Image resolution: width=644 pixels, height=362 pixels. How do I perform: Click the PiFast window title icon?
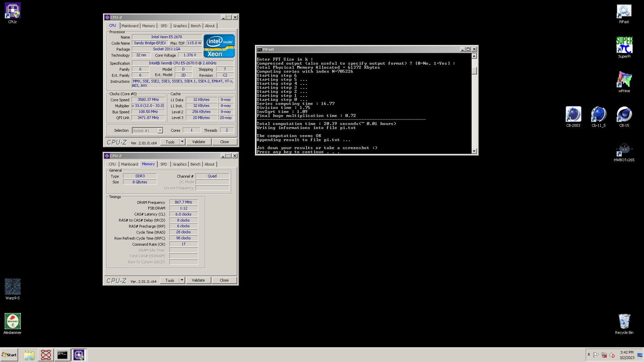click(x=259, y=49)
